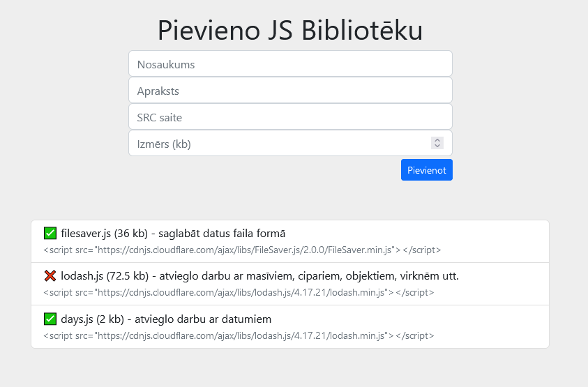Click the green checkmark beside filesaver.js
Viewport: 588px width, 387px height.
pos(50,233)
